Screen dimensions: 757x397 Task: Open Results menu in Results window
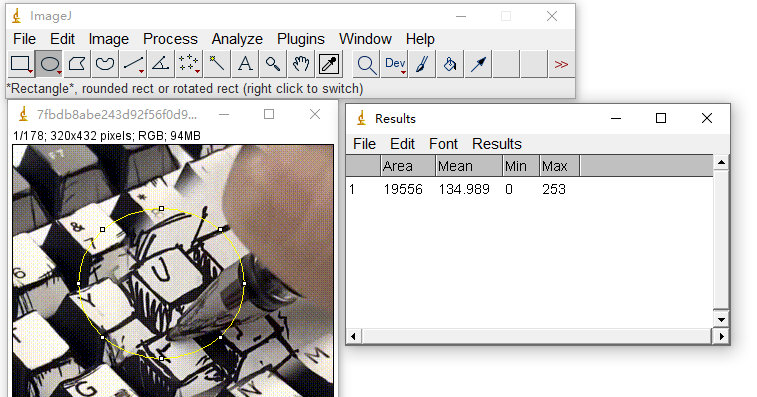click(497, 144)
